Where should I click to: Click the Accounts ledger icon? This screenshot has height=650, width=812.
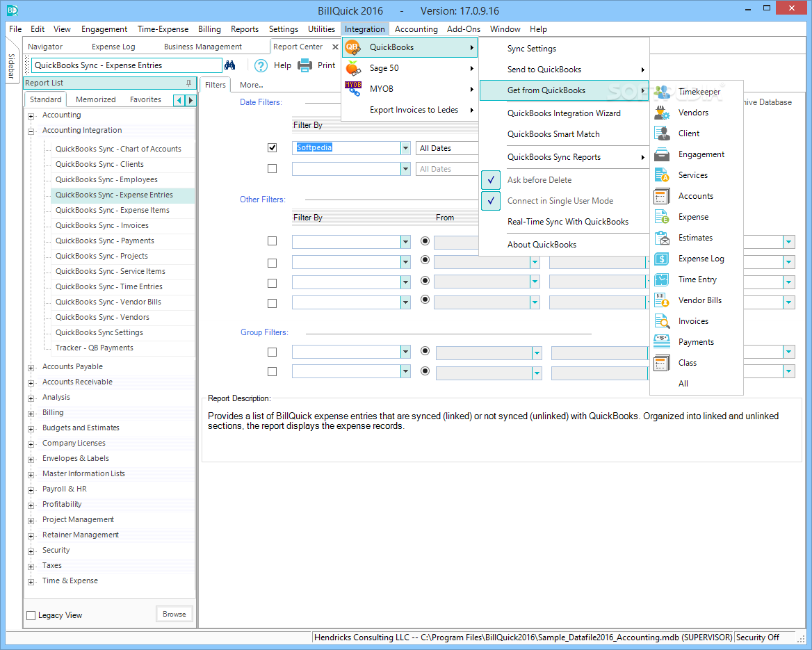tap(662, 196)
